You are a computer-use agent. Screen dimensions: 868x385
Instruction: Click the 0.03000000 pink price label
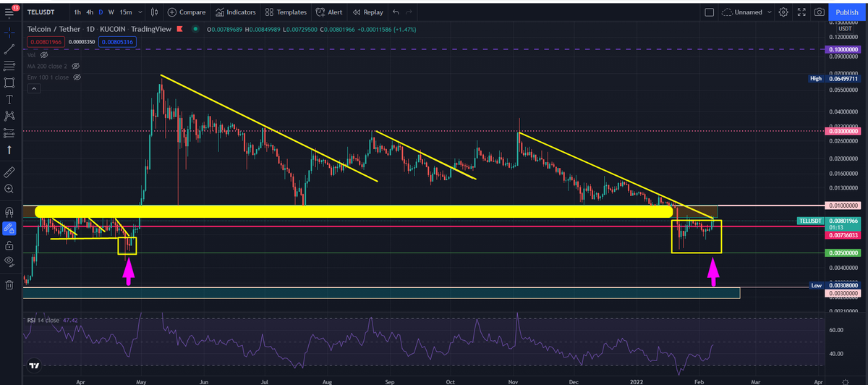coord(843,131)
